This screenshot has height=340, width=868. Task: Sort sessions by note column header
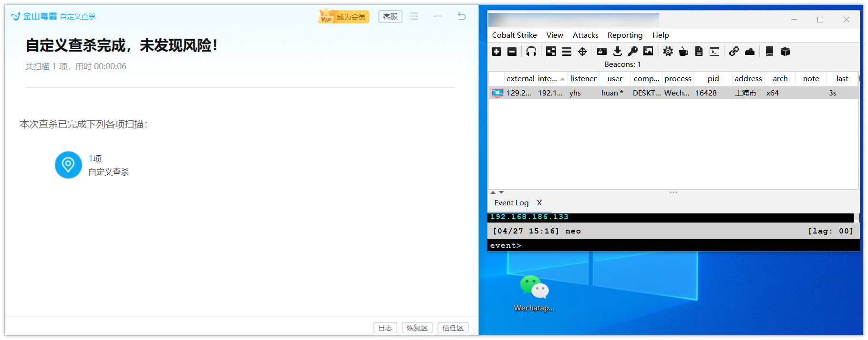811,79
